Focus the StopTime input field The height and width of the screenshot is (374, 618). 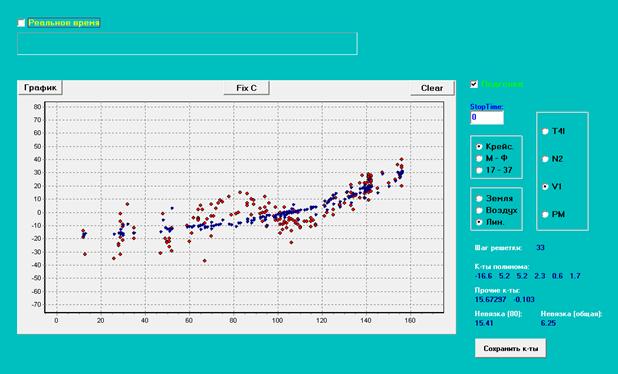tap(487, 117)
